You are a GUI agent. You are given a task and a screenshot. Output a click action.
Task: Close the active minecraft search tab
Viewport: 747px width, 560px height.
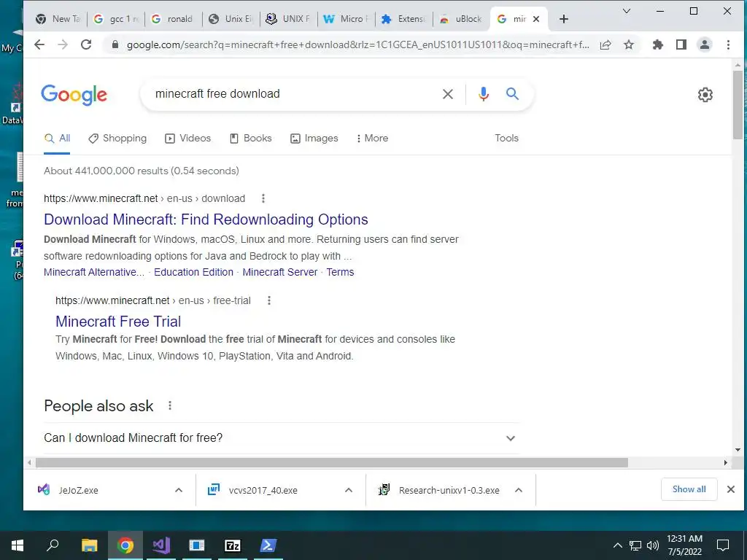point(536,19)
